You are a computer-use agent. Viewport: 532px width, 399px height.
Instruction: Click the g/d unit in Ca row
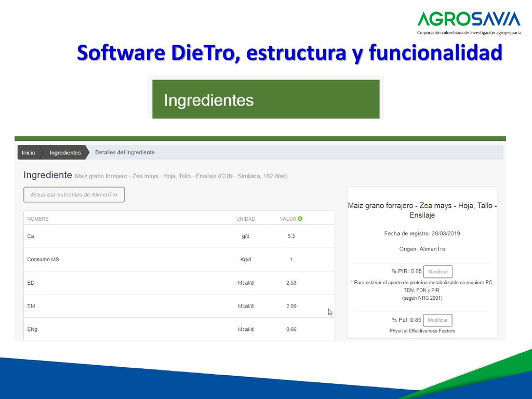pos(246,236)
